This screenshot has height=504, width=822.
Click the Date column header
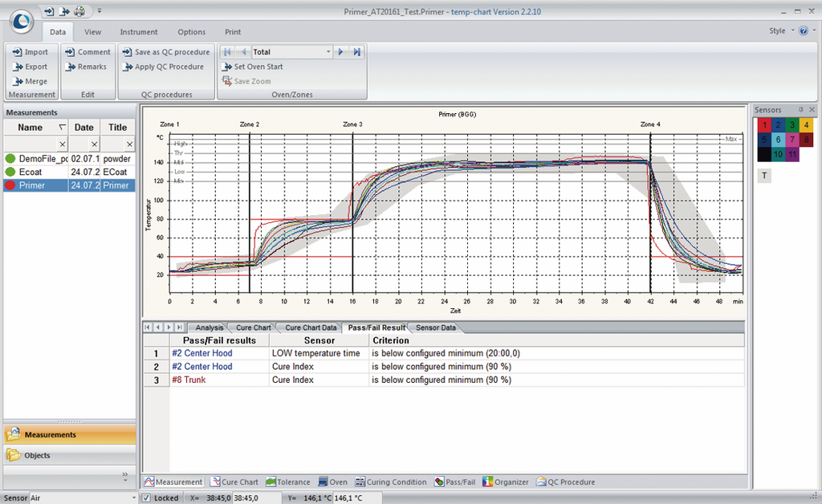(x=83, y=128)
